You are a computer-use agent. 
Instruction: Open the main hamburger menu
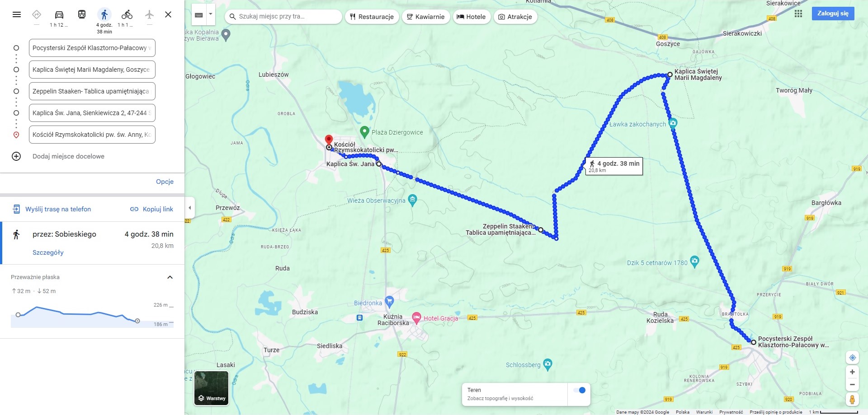click(17, 14)
